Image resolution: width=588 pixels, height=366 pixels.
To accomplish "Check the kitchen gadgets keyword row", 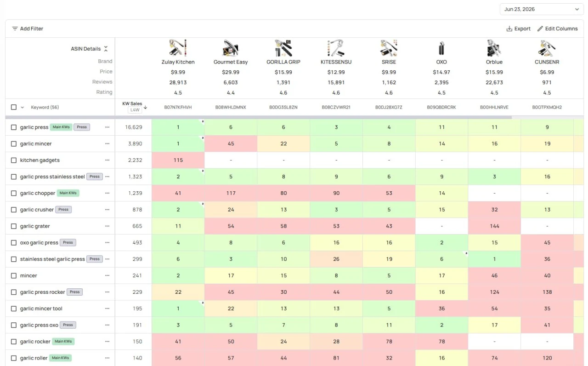I will point(14,160).
